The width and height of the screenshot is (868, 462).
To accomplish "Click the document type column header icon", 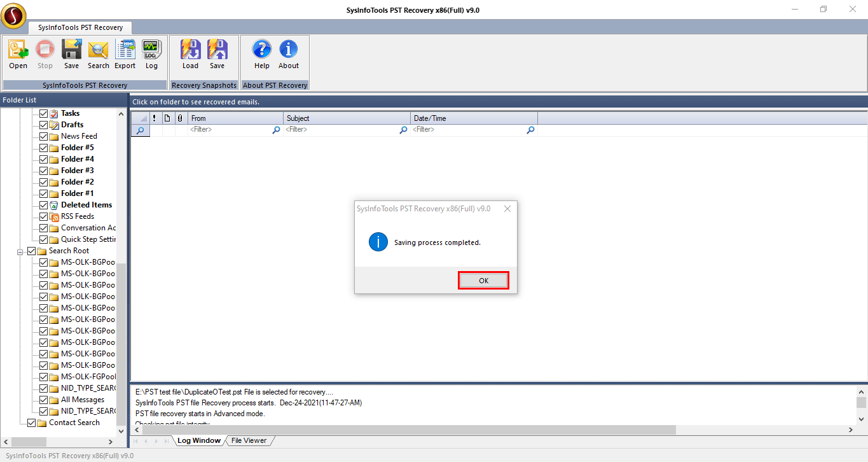I will point(167,118).
